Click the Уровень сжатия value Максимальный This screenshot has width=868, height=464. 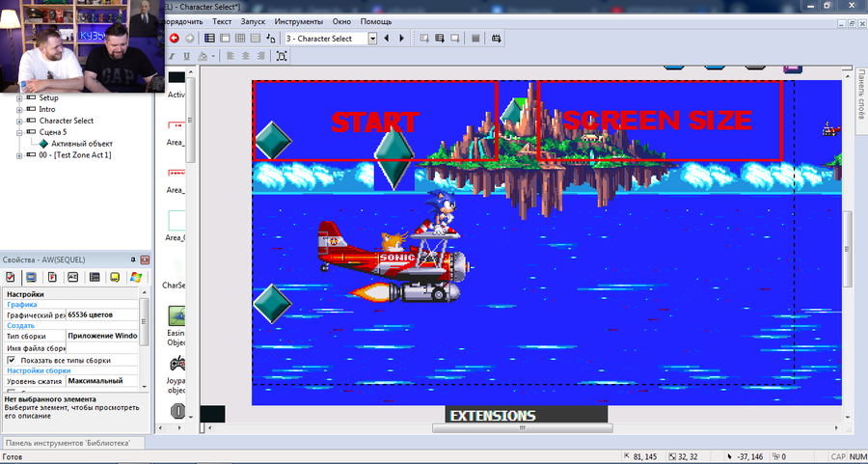point(102,381)
